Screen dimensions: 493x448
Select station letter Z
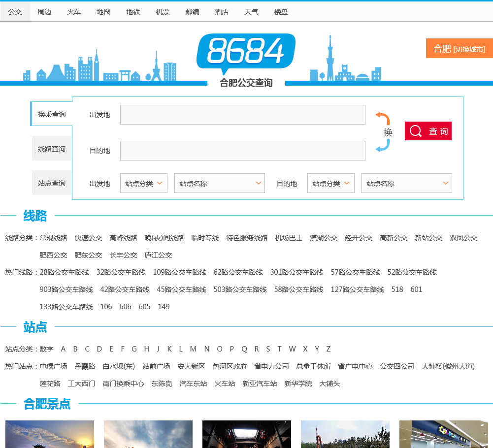328,349
